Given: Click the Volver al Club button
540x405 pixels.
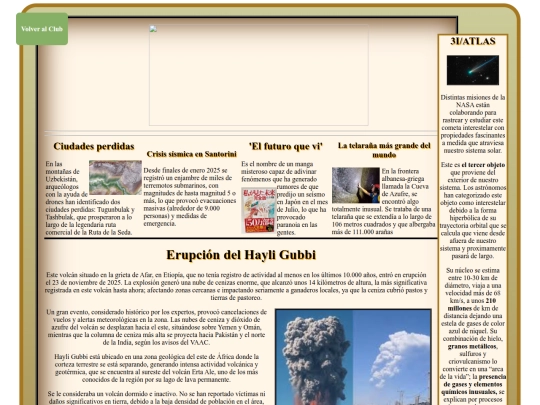Looking at the screenshot, I should (x=42, y=29).
